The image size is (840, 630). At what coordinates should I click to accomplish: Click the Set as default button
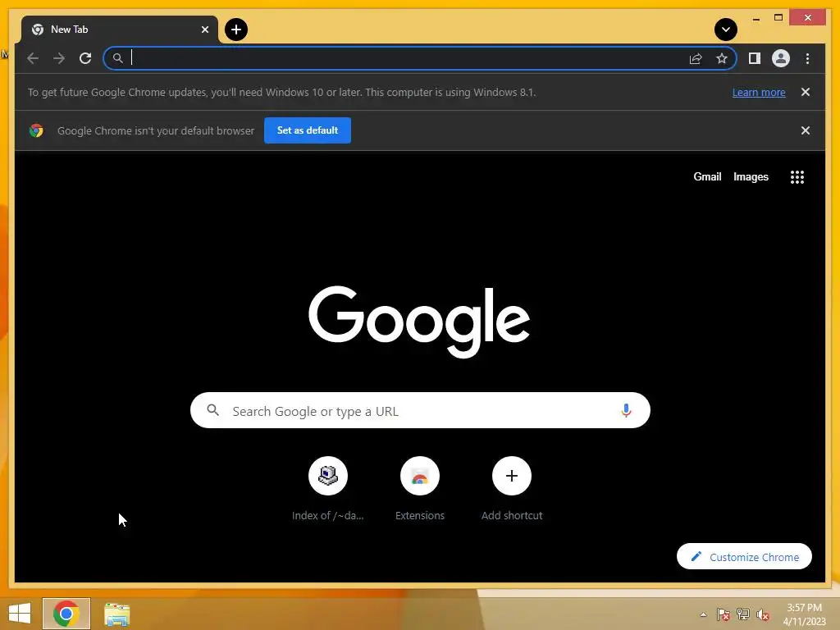[308, 130]
